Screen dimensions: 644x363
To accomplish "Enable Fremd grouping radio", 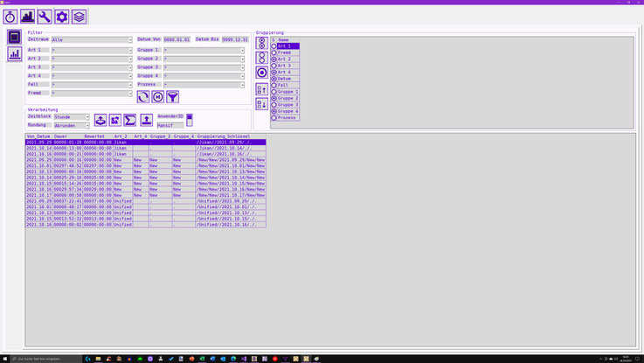I will tap(274, 52).
